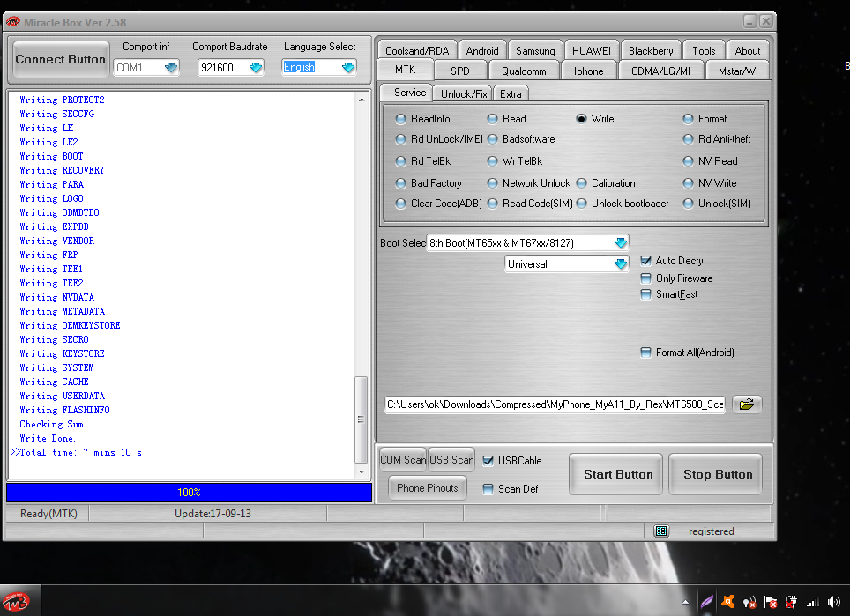Click the Miracle Box start menu logo

pos(16,601)
